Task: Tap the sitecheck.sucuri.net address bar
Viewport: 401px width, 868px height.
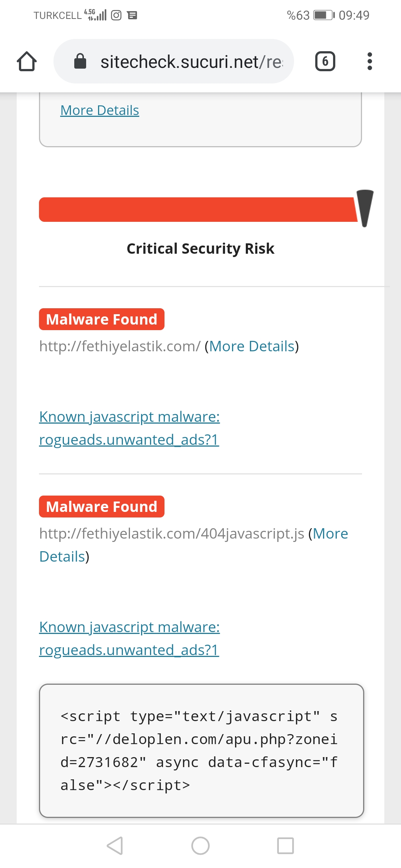Action: click(174, 61)
